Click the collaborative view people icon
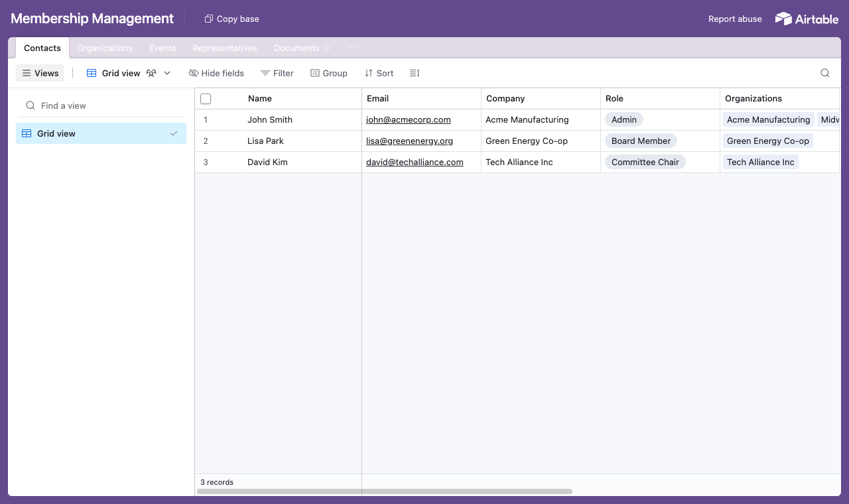Image resolution: width=849 pixels, height=504 pixels. point(151,73)
